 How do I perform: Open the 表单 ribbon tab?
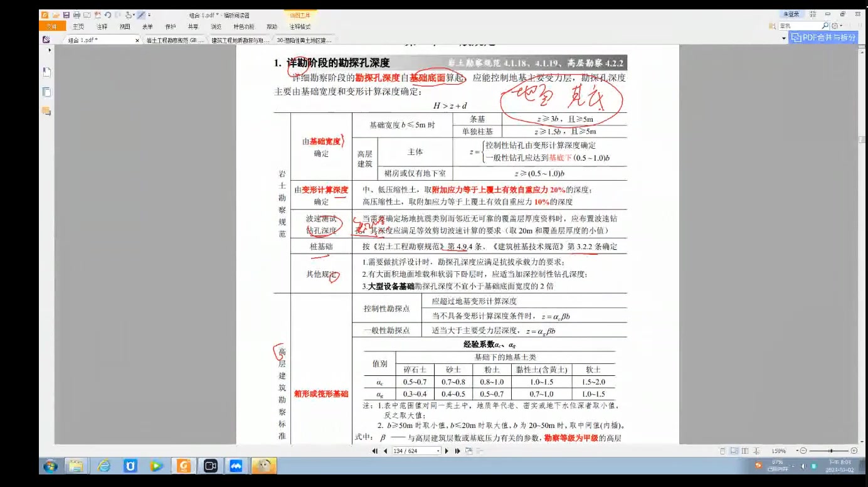(x=147, y=27)
